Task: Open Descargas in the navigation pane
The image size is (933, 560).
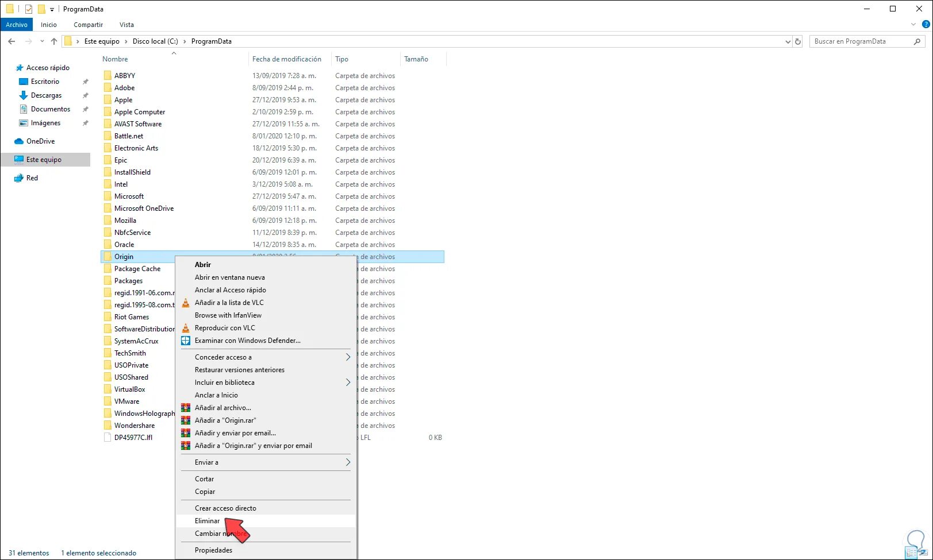Action: pyautogui.click(x=46, y=95)
